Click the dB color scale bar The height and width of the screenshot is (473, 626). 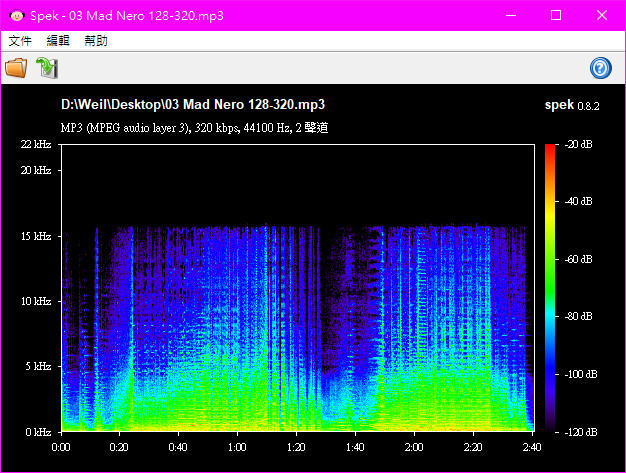[552, 288]
